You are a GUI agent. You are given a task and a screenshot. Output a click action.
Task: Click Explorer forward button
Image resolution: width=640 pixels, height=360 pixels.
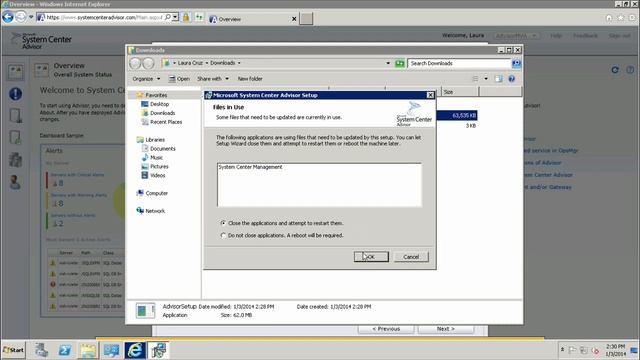(x=149, y=63)
